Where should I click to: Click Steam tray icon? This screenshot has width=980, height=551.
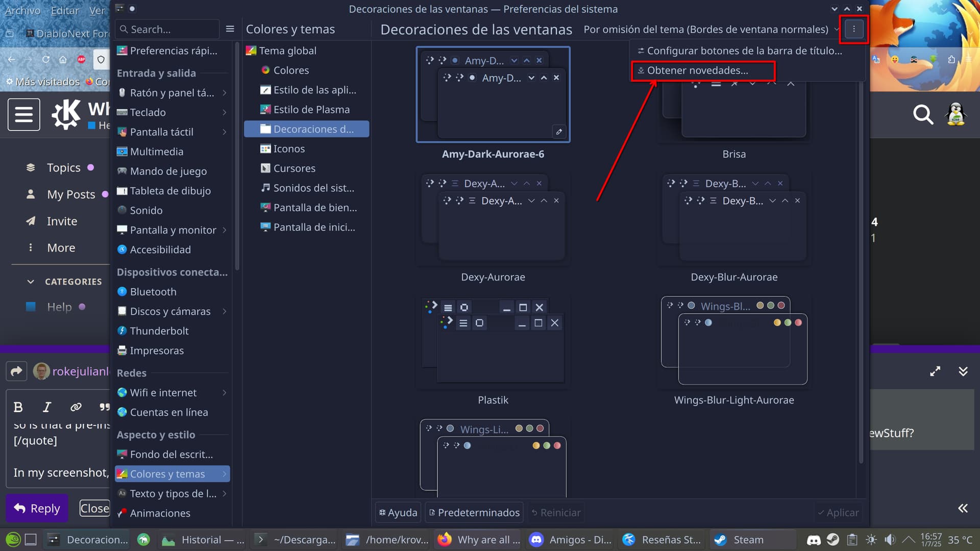click(x=832, y=540)
